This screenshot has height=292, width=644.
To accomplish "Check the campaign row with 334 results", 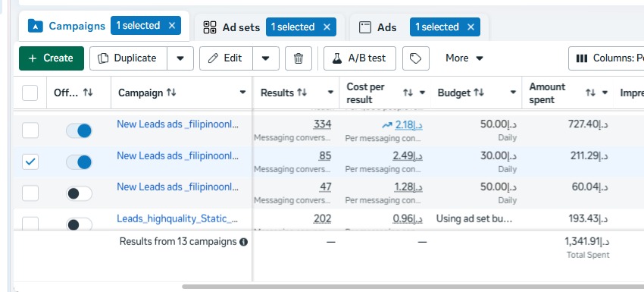I will [30, 130].
